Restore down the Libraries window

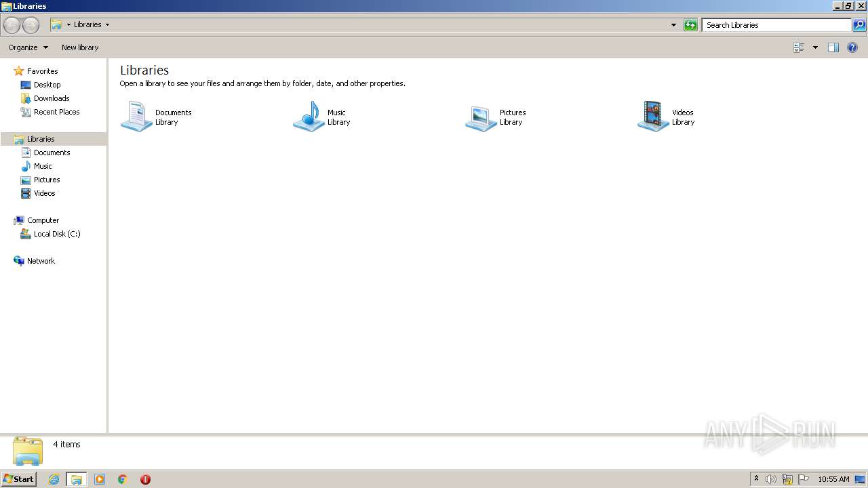pos(848,6)
